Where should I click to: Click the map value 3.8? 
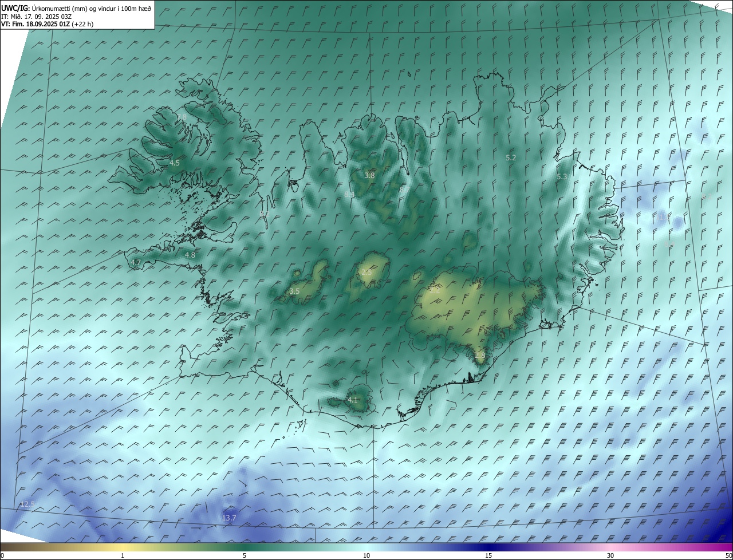[x=369, y=176]
